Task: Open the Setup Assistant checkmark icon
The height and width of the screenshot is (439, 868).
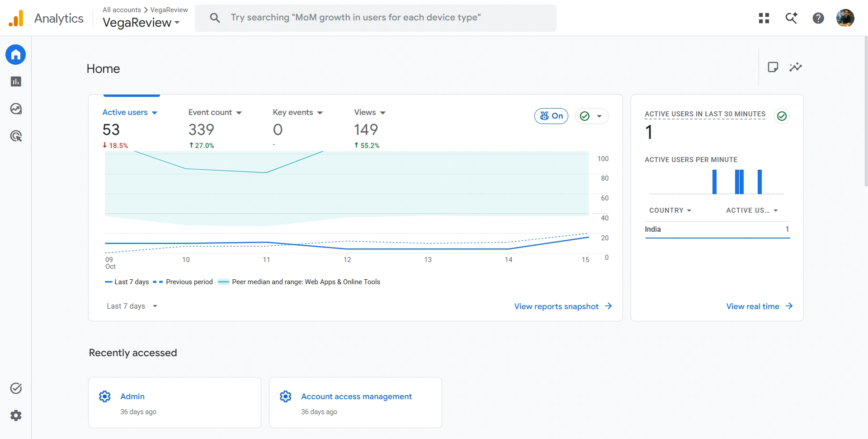Action: [16, 388]
